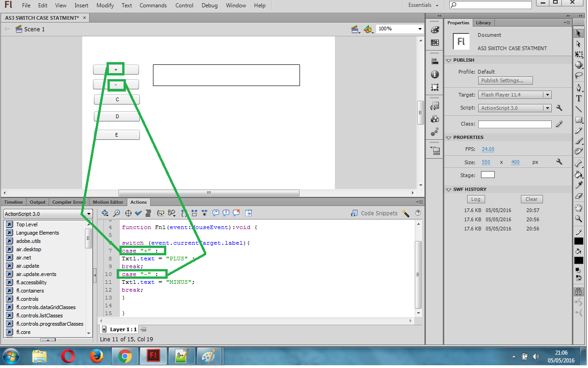Select the Lasso tool
This screenshot has height=368, width=588.
click(x=579, y=75)
